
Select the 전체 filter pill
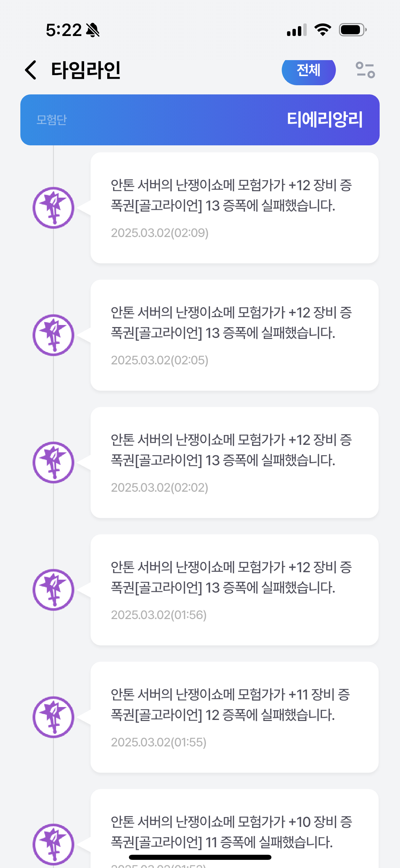[x=308, y=70]
